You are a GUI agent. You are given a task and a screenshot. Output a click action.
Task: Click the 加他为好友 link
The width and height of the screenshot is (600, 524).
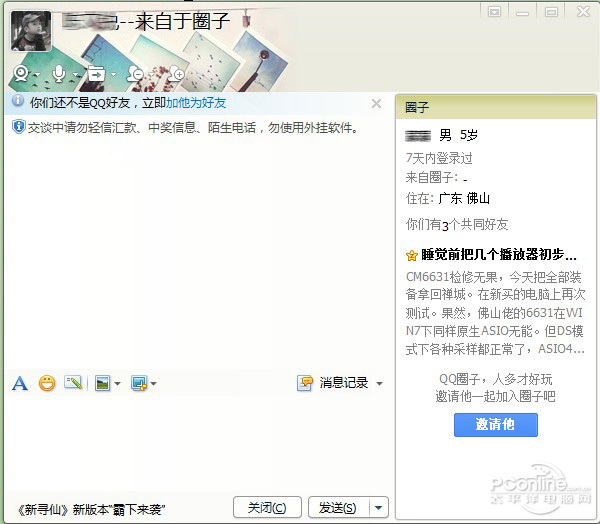click(196, 103)
